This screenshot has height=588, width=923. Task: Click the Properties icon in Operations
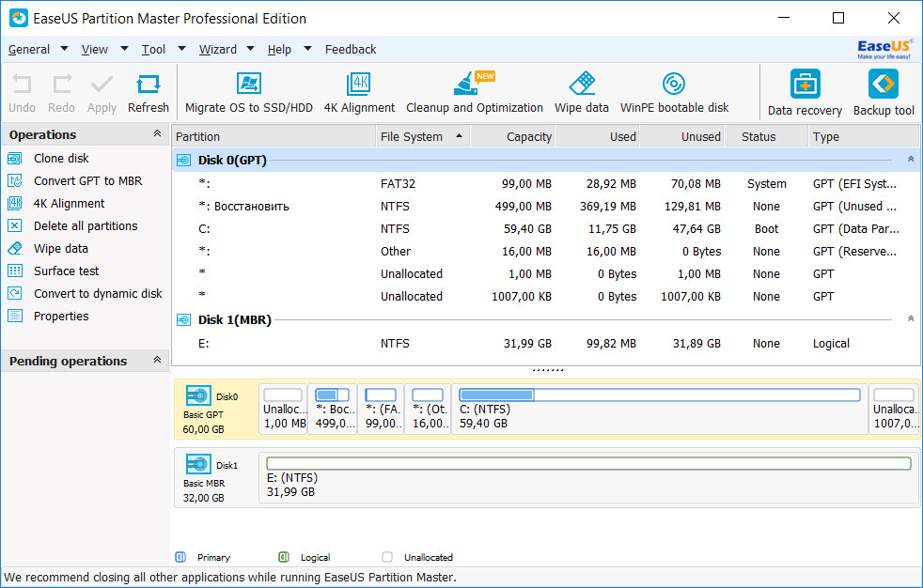click(15, 316)
